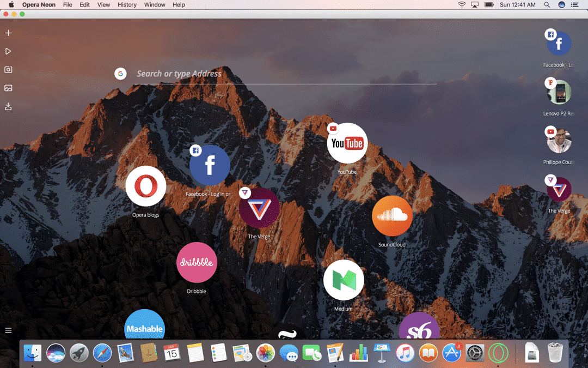The height and width of the screenshot is (368, 588).
Task: Click the Siri icon in the menu bar
Action: point(561,5)
